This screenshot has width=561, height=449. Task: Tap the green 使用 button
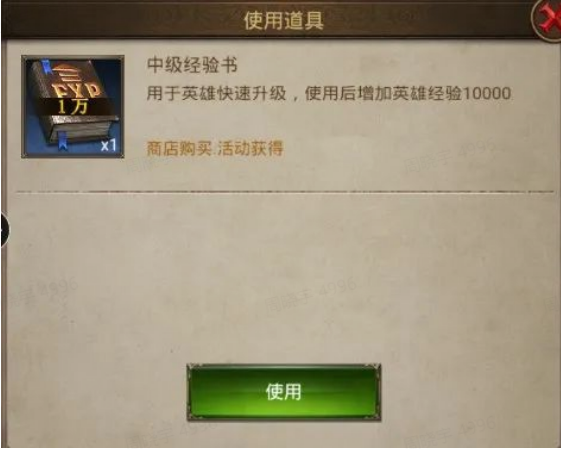284,392
